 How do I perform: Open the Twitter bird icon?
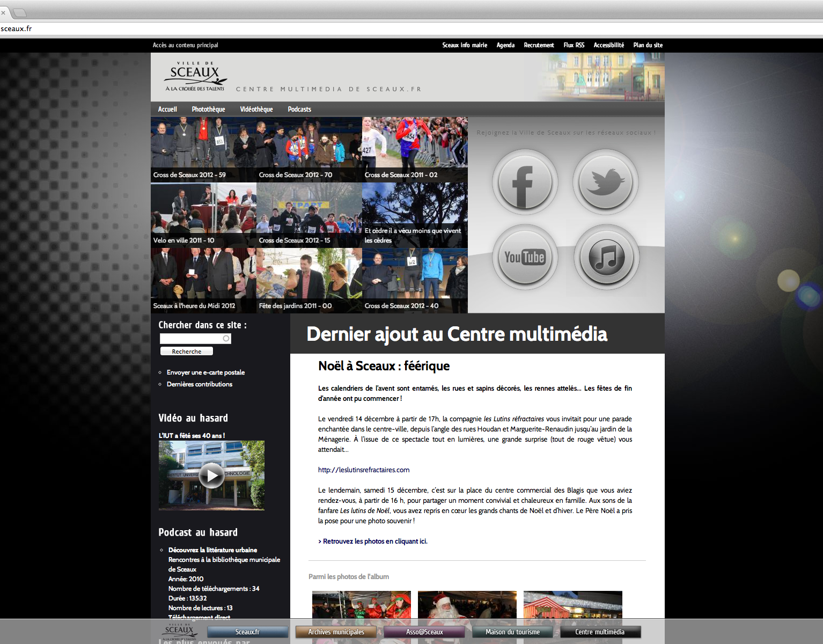[606, 182]
